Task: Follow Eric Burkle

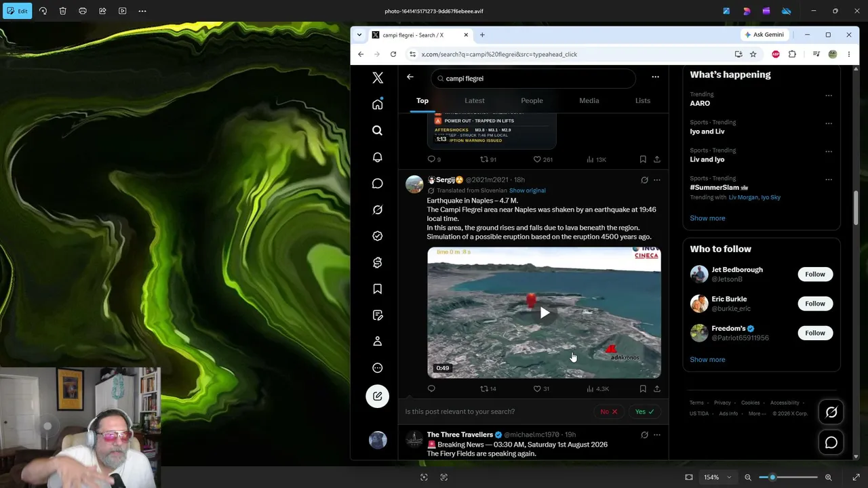Action: [815, 304]
